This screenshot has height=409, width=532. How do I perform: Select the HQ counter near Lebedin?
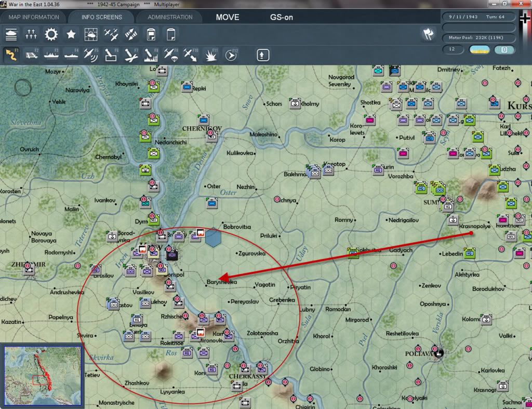[x=470, y=253]
